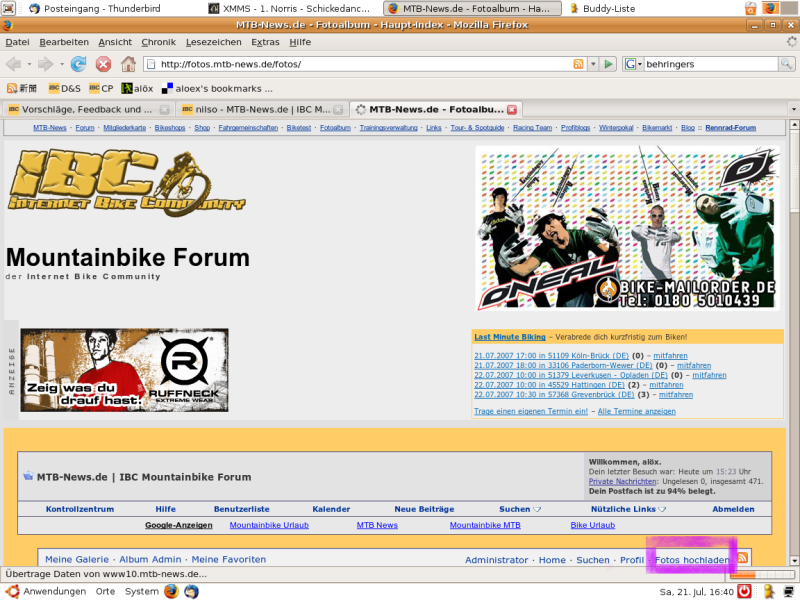The width and height of the screenshot is (800, 600).
Task: Click the forward arrow in Firefox toolbar
Action: pos(46,64)
